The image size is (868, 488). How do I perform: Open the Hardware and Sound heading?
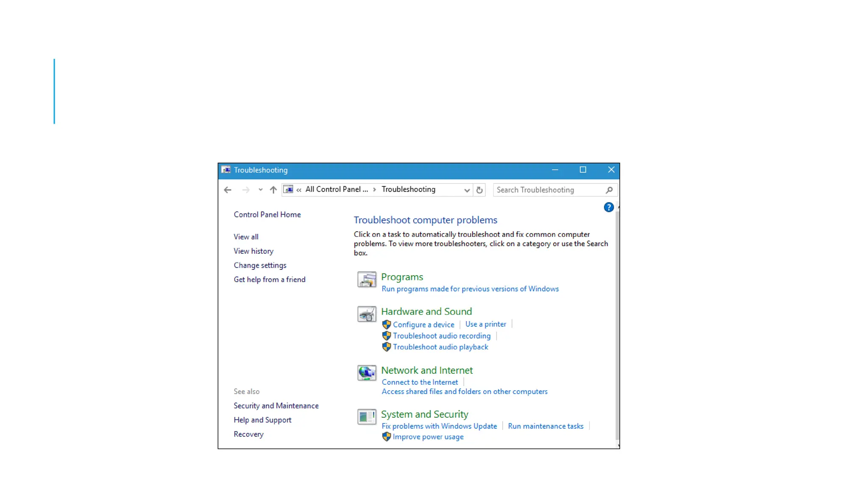(426, 311)
